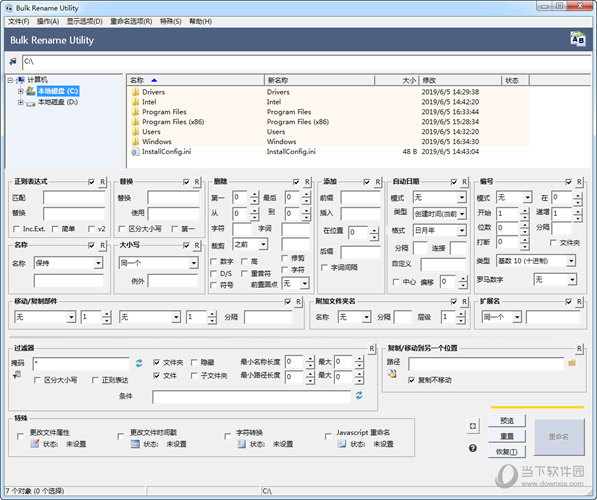Open Auto Date format dropdown 日月年
This screenshot has height=500, width=597.
point(440,230)
